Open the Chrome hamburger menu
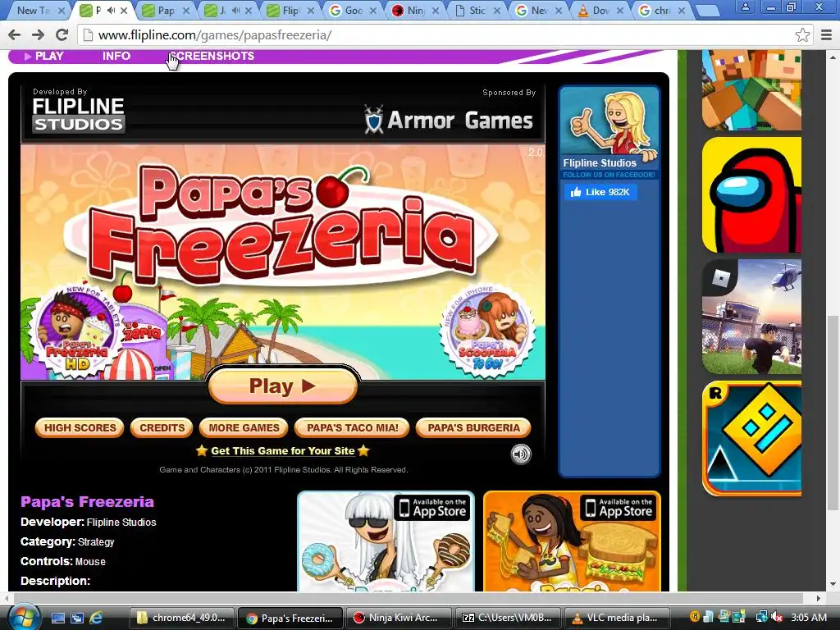This screenshot has width=840, height=630. point(827,35)
